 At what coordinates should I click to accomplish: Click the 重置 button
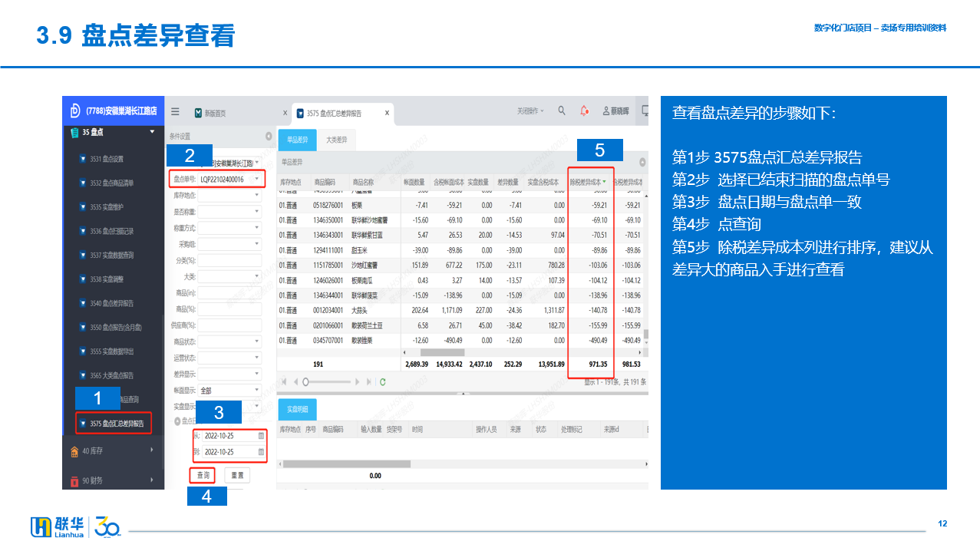pos(237,476)
